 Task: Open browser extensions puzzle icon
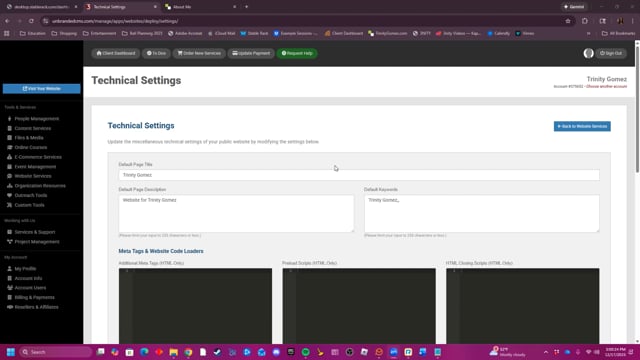pyautogui.click(x=585, y=21)
